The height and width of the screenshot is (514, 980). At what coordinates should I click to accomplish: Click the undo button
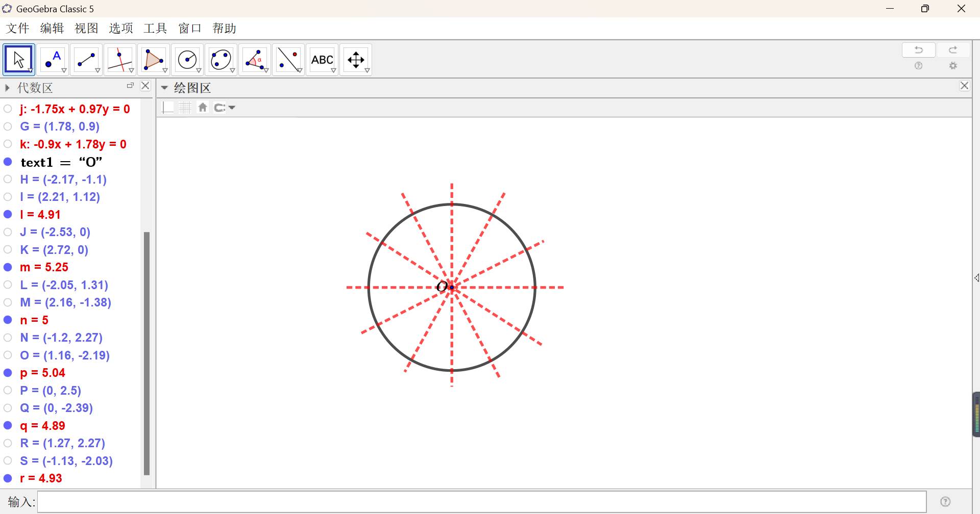(x=918, y=50)
